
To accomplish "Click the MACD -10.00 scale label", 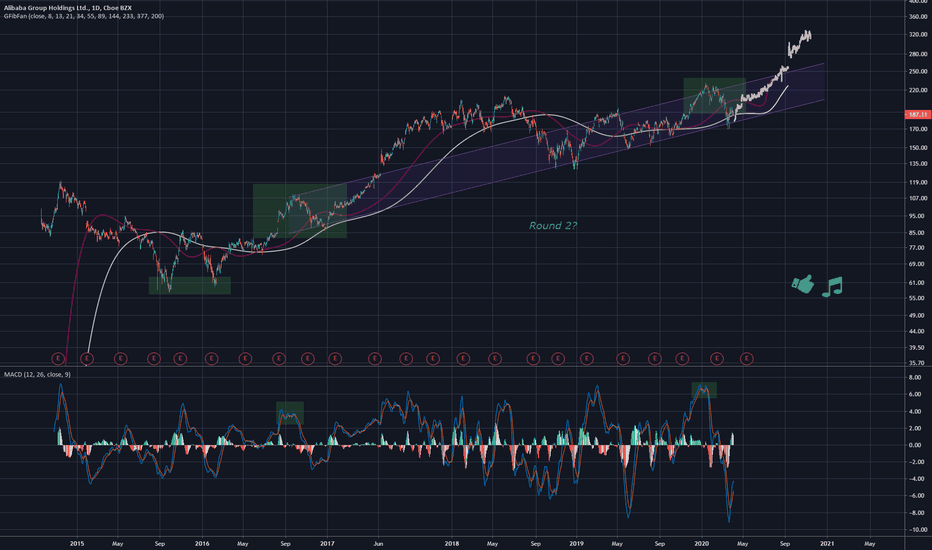I will [x=918, y=530].
